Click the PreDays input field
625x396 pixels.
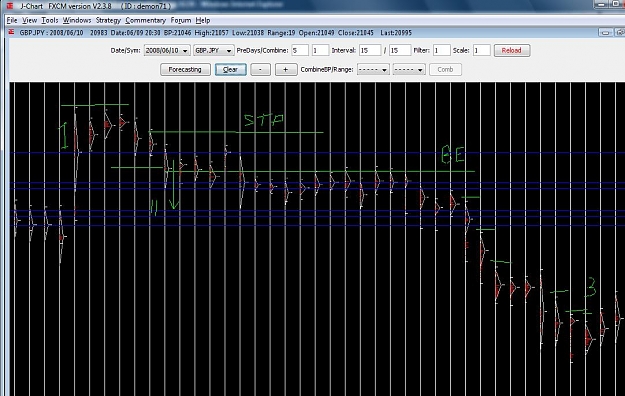[300, 51]
